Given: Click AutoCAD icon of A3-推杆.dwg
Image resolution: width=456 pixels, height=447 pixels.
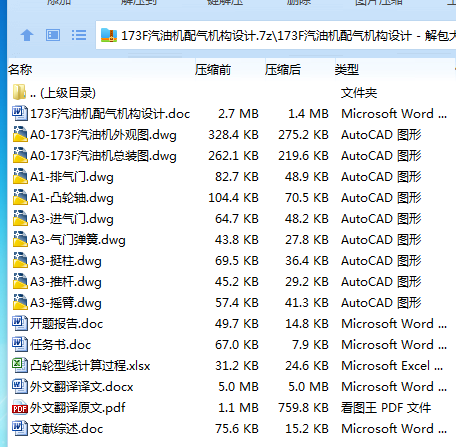Looking at the screenshot, I should [20, 281].
